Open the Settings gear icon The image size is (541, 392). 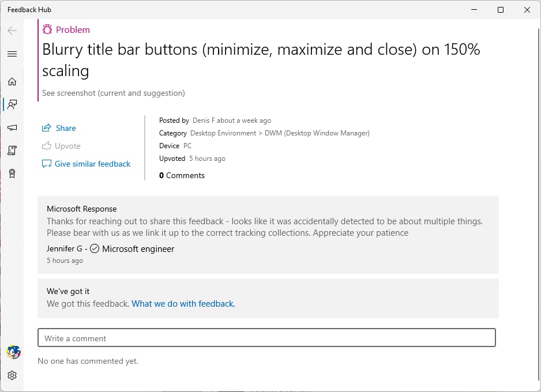12,375
